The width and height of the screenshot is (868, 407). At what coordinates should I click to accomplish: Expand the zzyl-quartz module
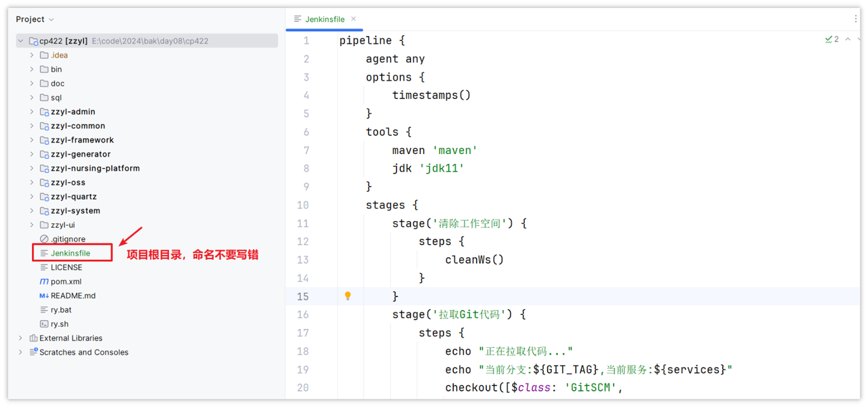tap(32, 197)
